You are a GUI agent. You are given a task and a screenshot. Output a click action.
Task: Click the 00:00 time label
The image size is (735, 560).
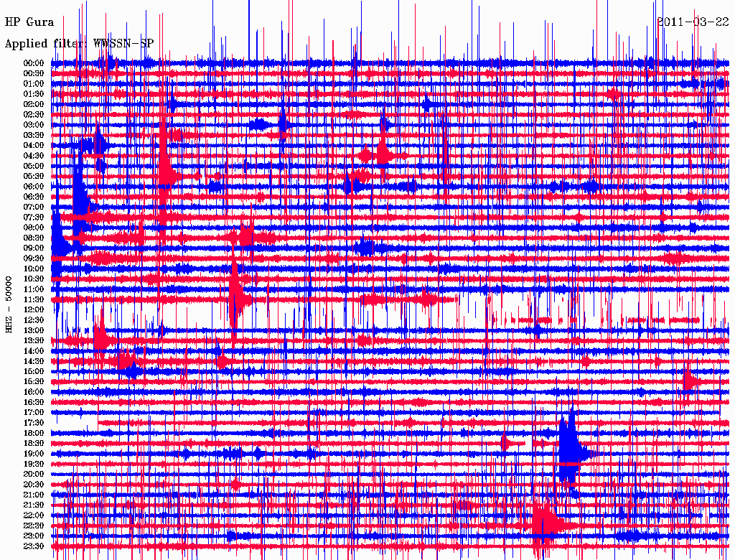pyautogui.click(x=34, y=63)
